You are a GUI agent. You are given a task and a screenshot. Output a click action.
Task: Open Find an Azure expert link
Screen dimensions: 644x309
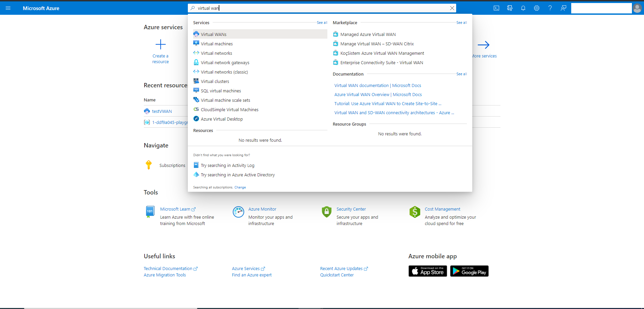(252, 275)
